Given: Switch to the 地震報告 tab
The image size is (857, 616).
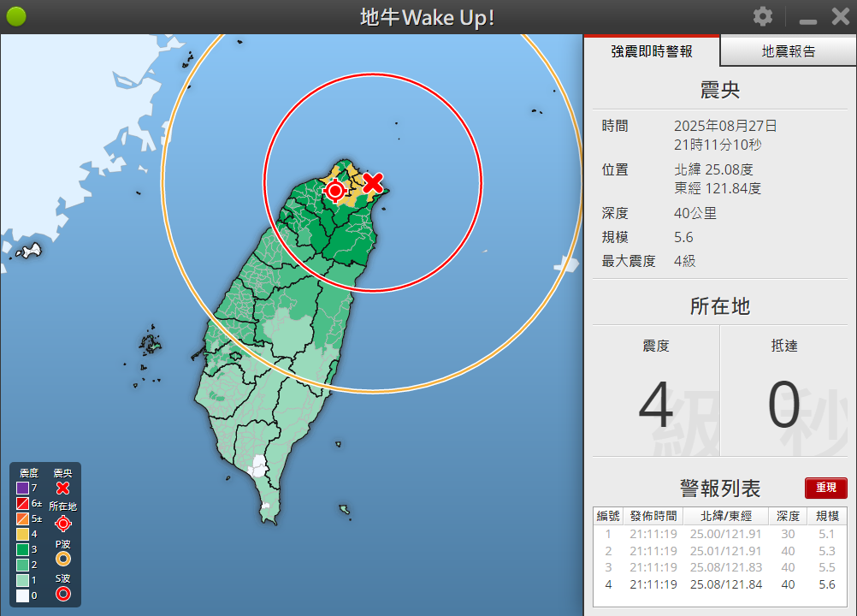Looking at the screenshot, I should click(x=788, y=51).
